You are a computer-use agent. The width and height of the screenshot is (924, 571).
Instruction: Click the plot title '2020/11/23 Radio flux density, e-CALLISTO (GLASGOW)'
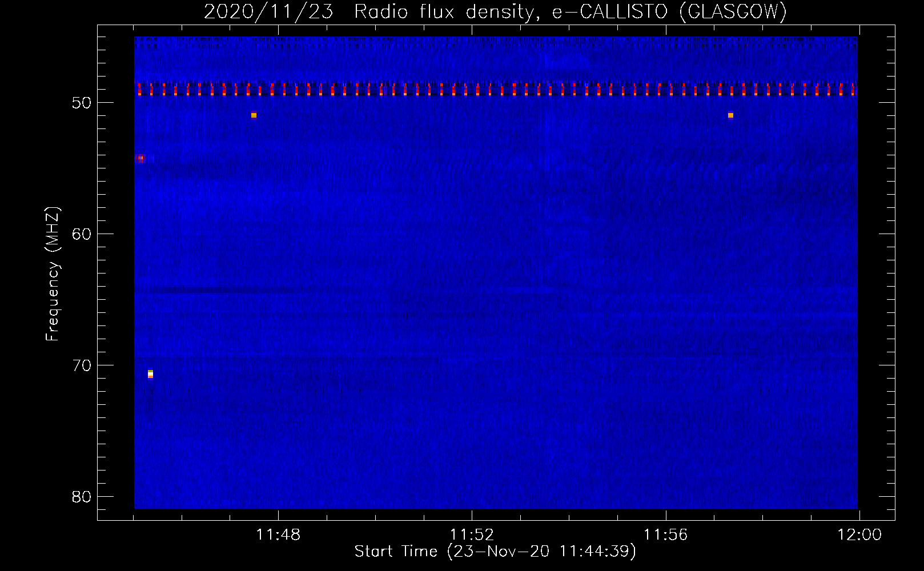pyautogui.click(x=495, y=11)
